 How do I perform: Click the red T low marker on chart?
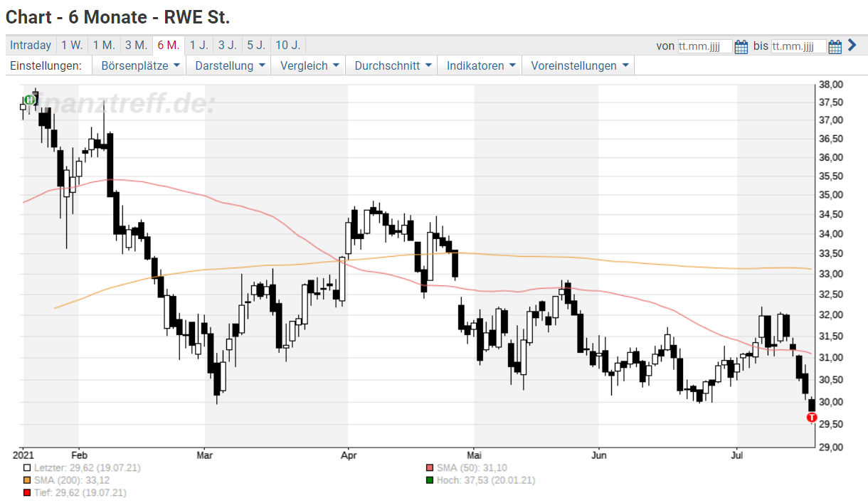point(813,417)
